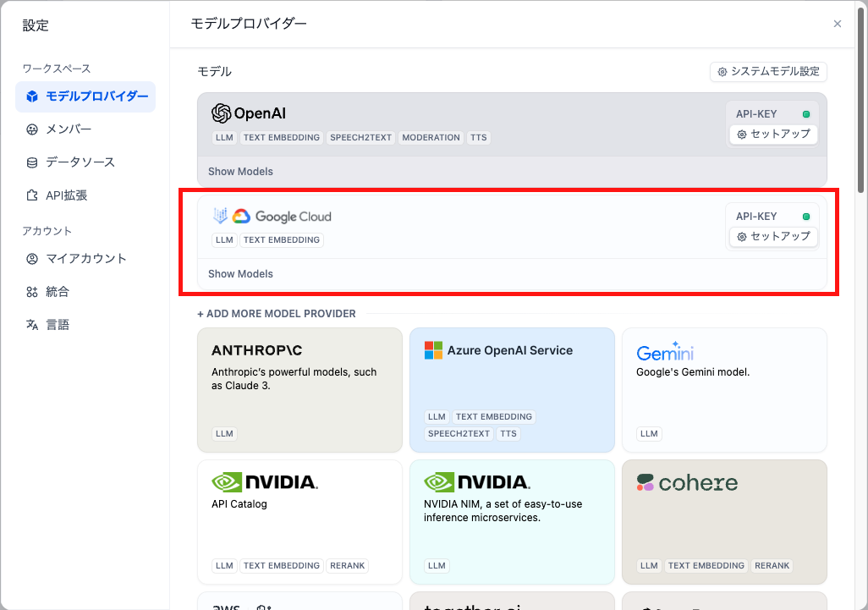The image size is (868, 610).
Task: Select the Anthropic provider card
Action: pyautogui.click(x=299, y=390)
